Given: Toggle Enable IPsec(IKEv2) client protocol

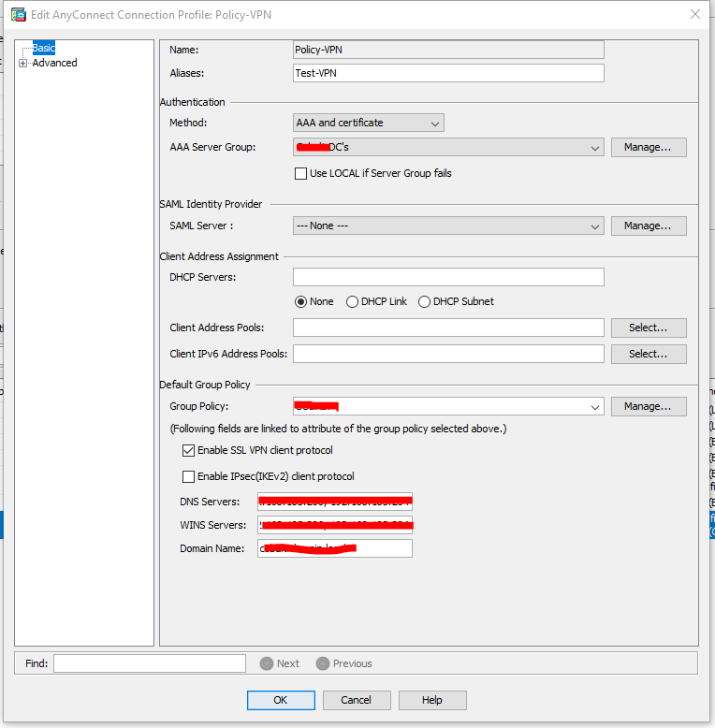Looking at the screenshot, I should (x=188, y=476).
